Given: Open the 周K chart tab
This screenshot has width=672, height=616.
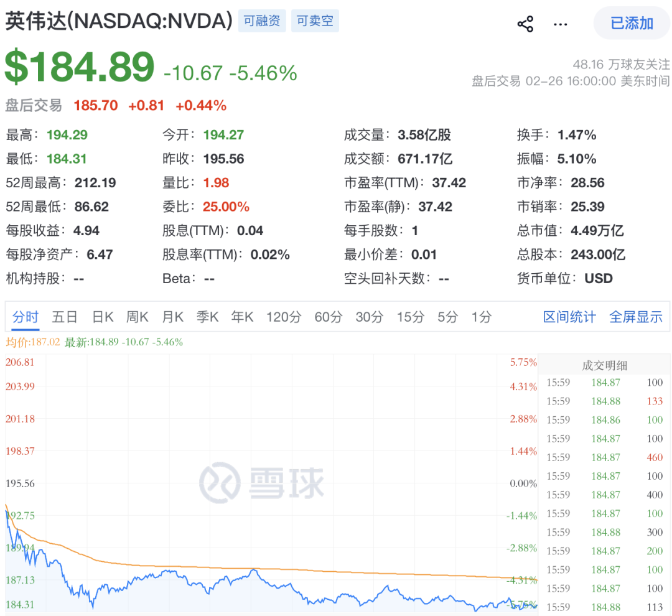Looking at the screenshot, I should [137, 317].
